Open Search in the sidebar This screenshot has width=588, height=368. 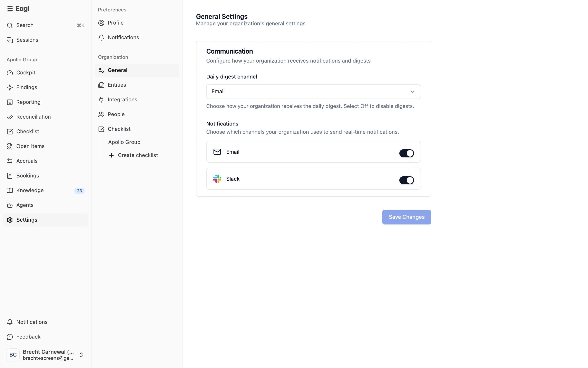(46, 25)
